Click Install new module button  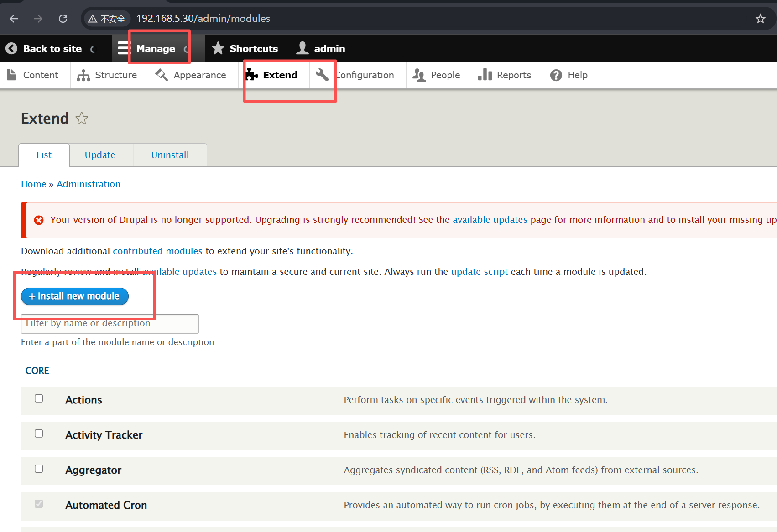(75, 296)
